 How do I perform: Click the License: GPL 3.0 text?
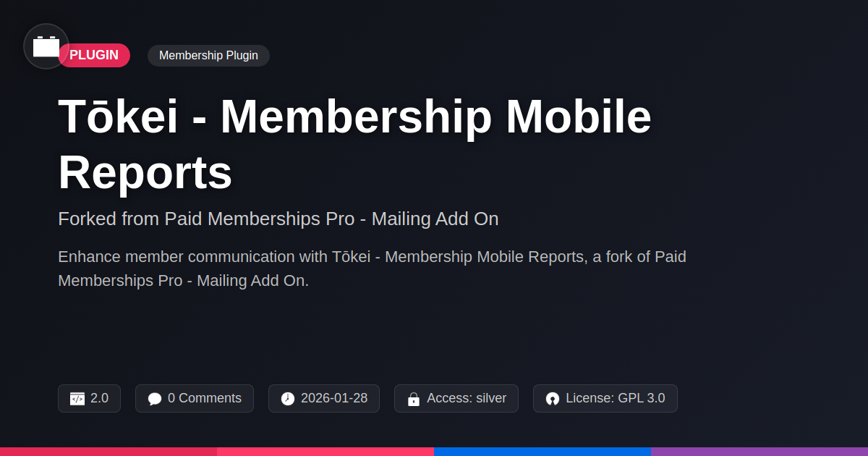click(x=615, y=398)
